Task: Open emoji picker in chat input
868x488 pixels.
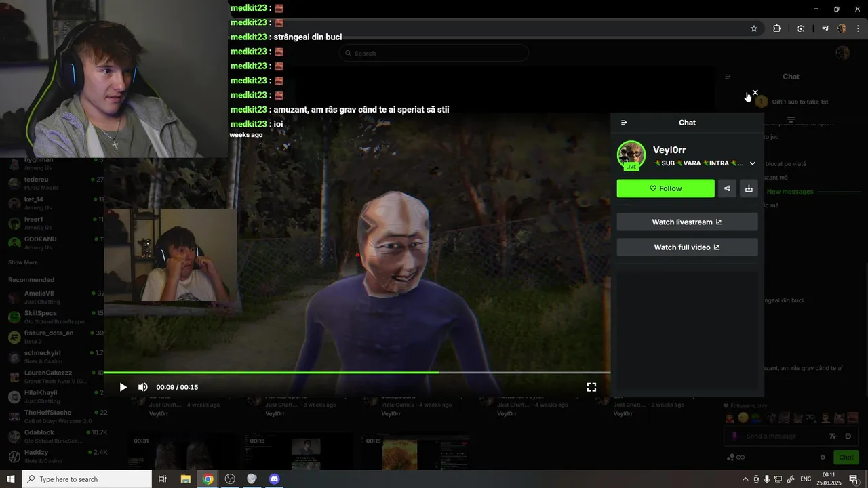Action: 848,436
